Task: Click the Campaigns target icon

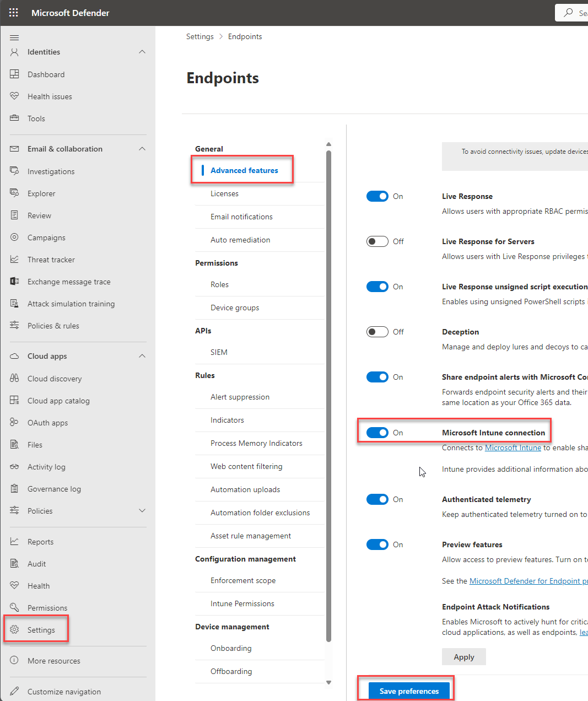Action: (14, 238)
